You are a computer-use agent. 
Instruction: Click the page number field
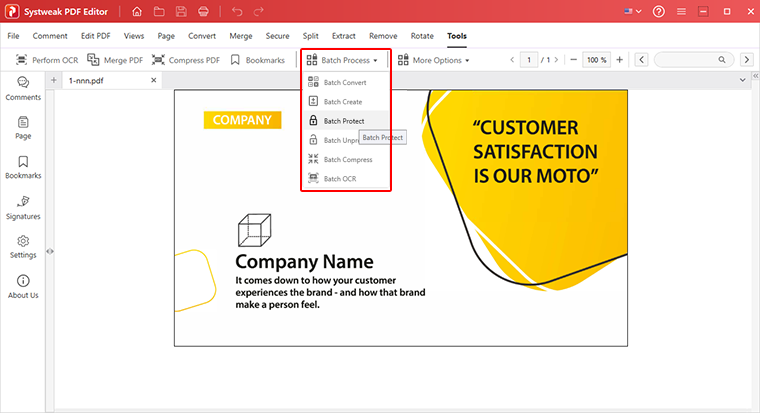point(529,60)
